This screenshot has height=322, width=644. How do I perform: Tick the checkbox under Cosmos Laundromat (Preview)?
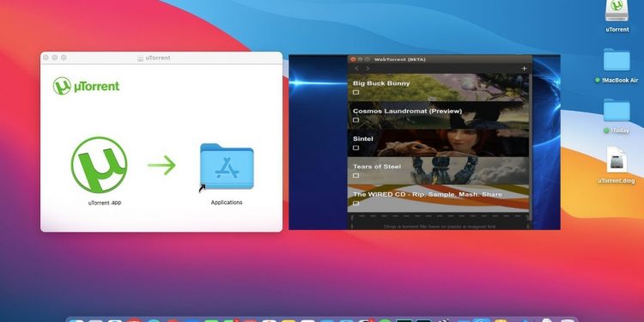pyautogui.click(x=355, y=120)
